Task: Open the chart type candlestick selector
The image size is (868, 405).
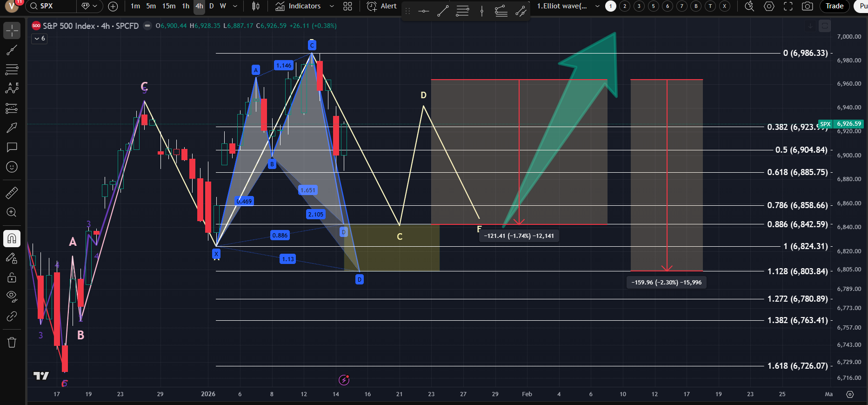Action: 255,6
